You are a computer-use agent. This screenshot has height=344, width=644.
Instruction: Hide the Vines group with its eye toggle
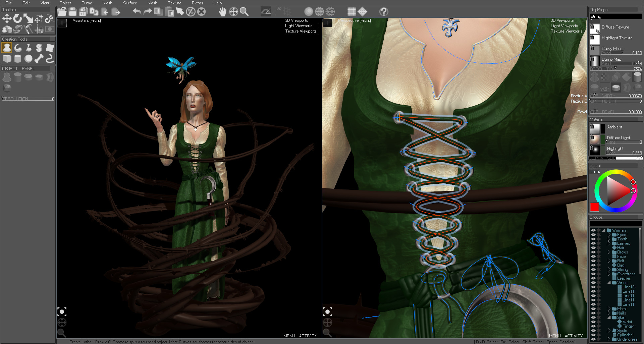593,283
